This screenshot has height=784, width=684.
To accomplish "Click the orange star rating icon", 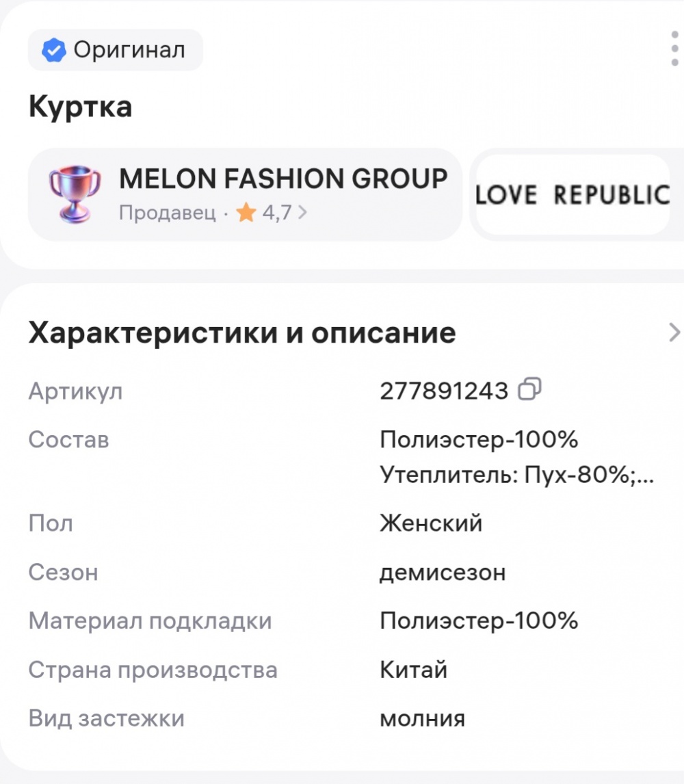I will [246, 213].
